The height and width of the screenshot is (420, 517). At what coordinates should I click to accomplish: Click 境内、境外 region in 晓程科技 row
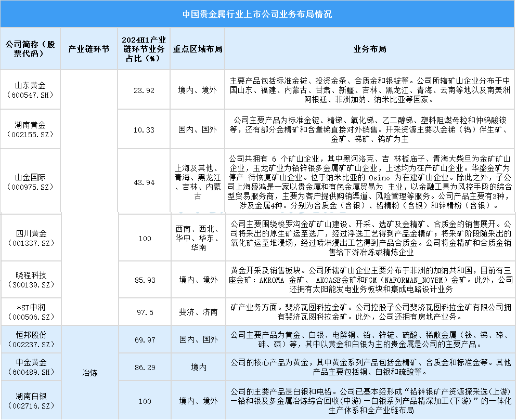199,280
